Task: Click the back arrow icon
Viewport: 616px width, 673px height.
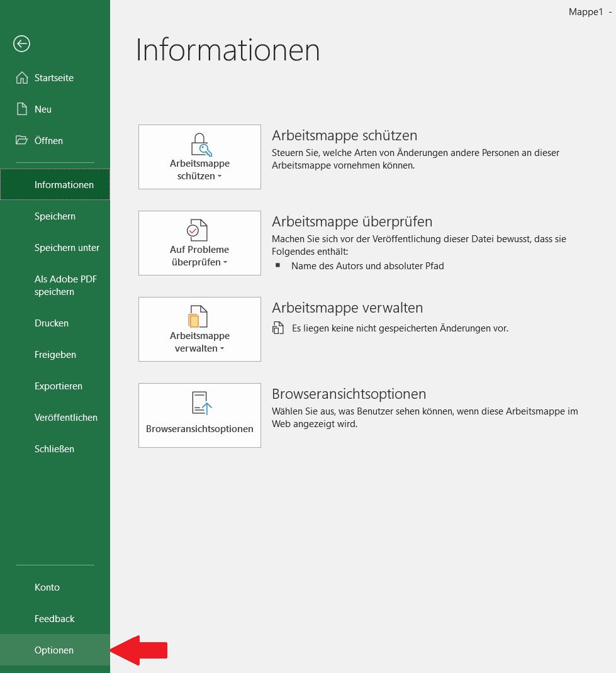Action: 22,43
